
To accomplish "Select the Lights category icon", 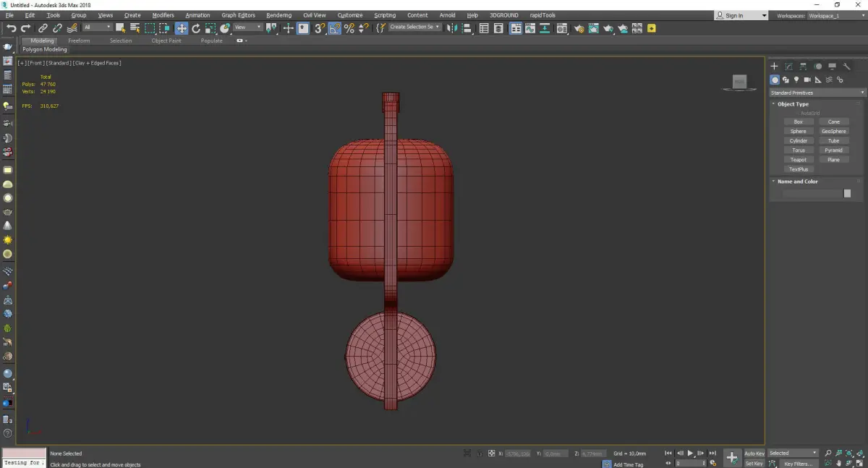I will point(796,80).
